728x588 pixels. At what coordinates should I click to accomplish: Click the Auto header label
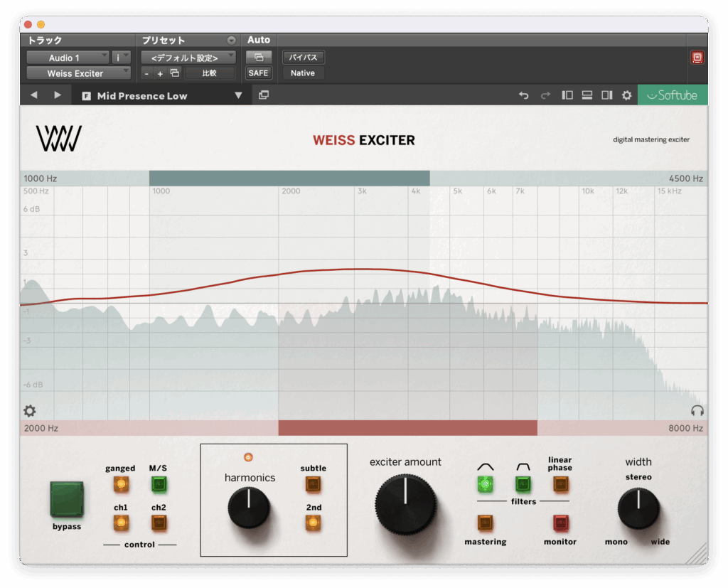259,40
